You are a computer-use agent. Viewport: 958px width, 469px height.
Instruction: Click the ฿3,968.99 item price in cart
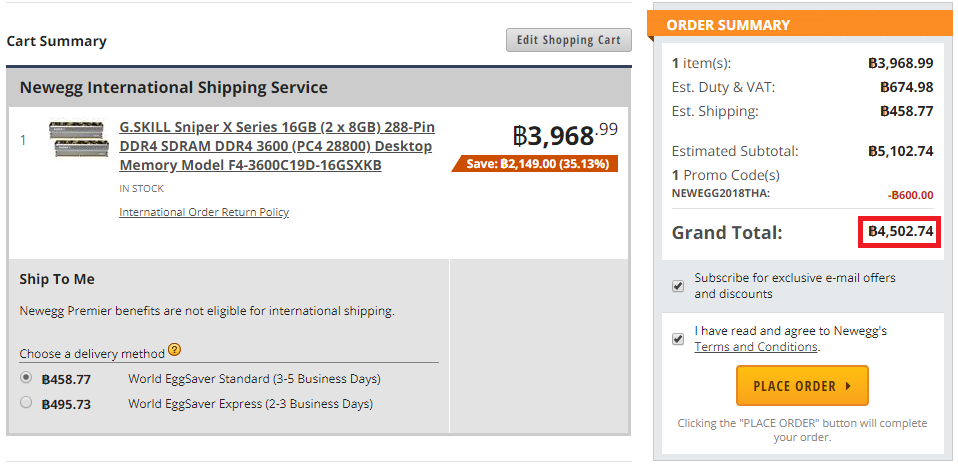[565, 135]
